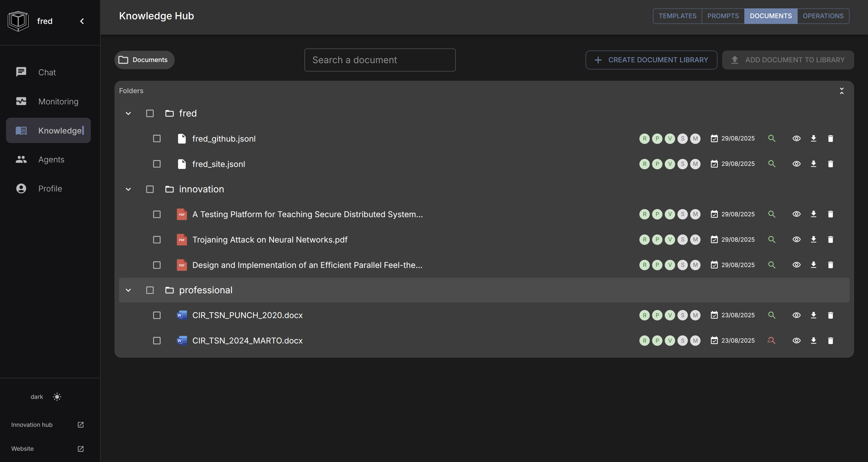The image size is (868, 462).
Task: Select the Trojaning Attack PDF checkbox
Action: [x=157, y=240]
